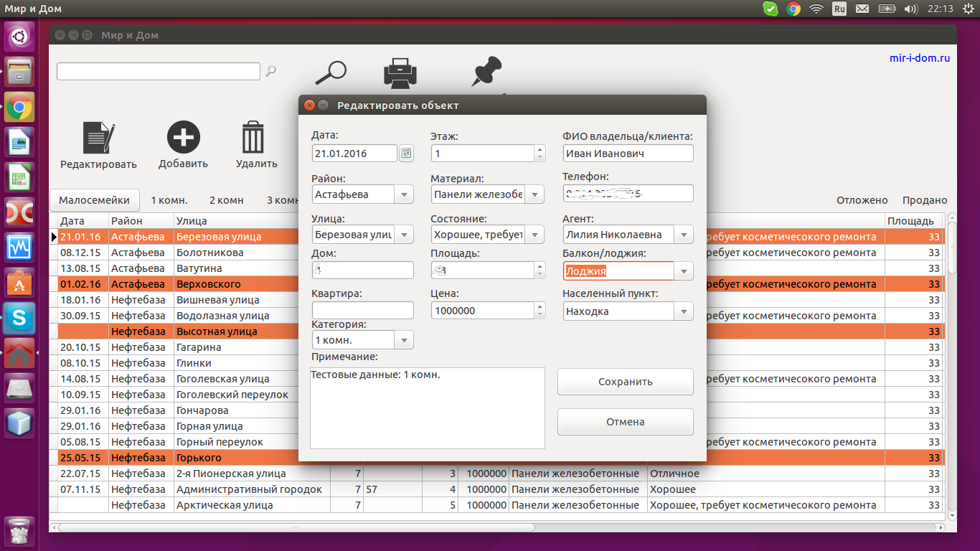Open the Trash in the dock
The height and width of the screenshot is (551, 980).
(19, 530)
